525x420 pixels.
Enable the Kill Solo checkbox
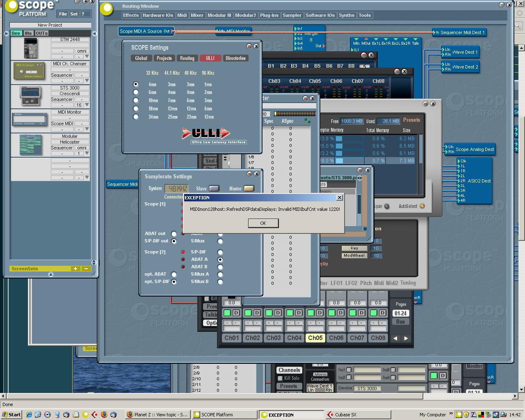281,378
